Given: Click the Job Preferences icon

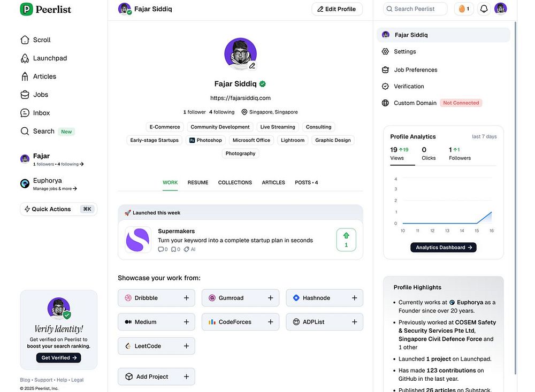Looking at the screenshot, I should tap(385, 70).
